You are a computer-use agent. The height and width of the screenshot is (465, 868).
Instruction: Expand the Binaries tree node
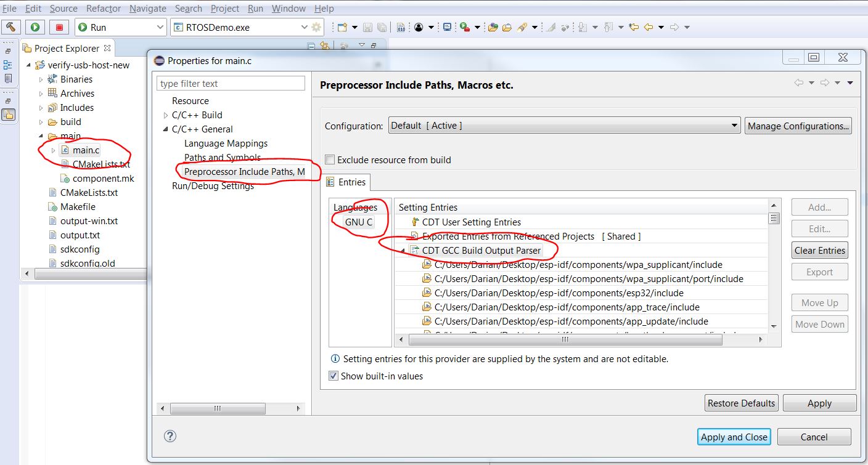point(41,79)
